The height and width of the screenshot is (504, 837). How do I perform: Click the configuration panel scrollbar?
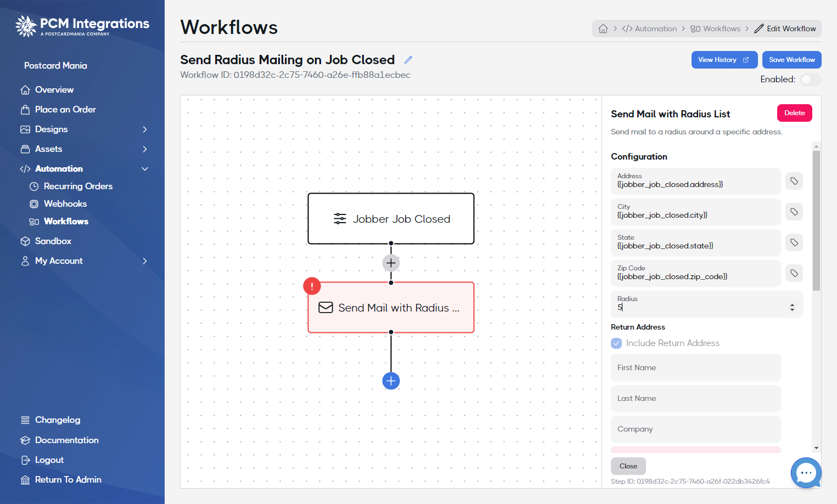[816, 219]
